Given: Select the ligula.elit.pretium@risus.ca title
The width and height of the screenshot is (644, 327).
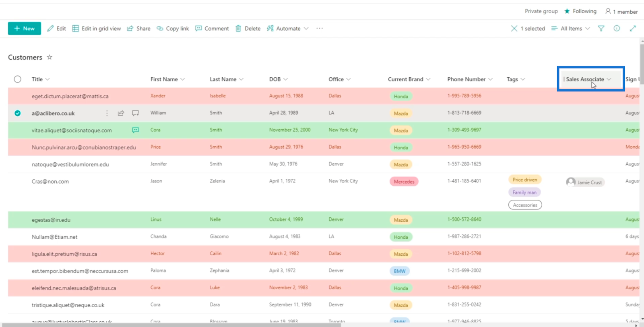Looking at the screenshot, I should 64,254.
